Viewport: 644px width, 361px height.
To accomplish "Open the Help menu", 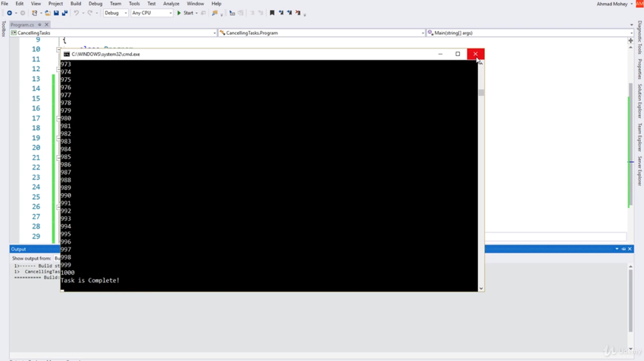I will point(217,4).
